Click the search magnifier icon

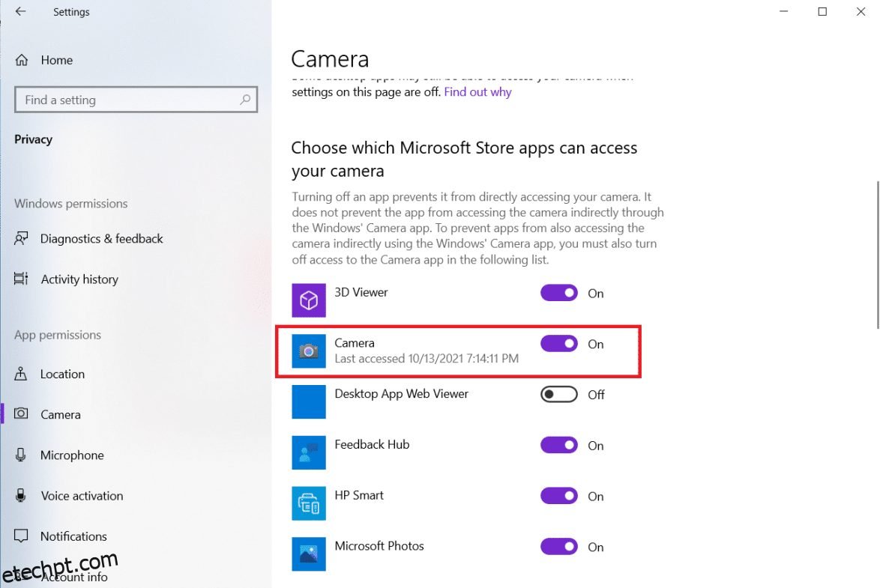pyautogui.click(x=244, y=100)
